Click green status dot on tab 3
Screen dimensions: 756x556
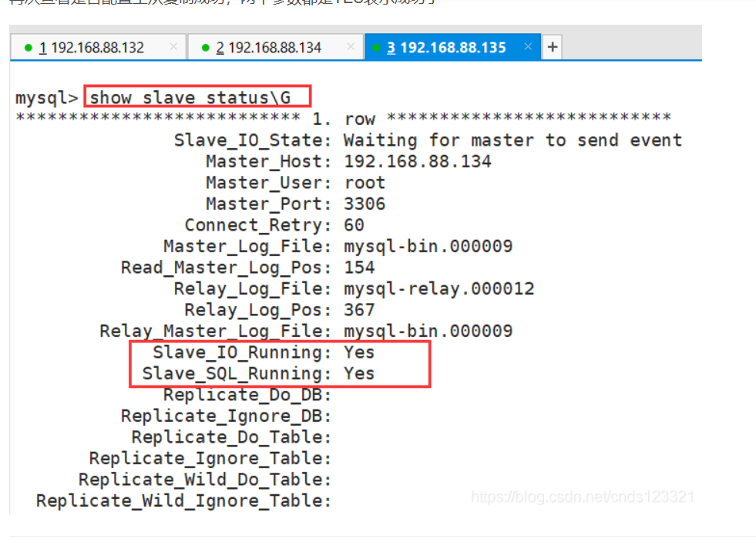tap(378, 48)
